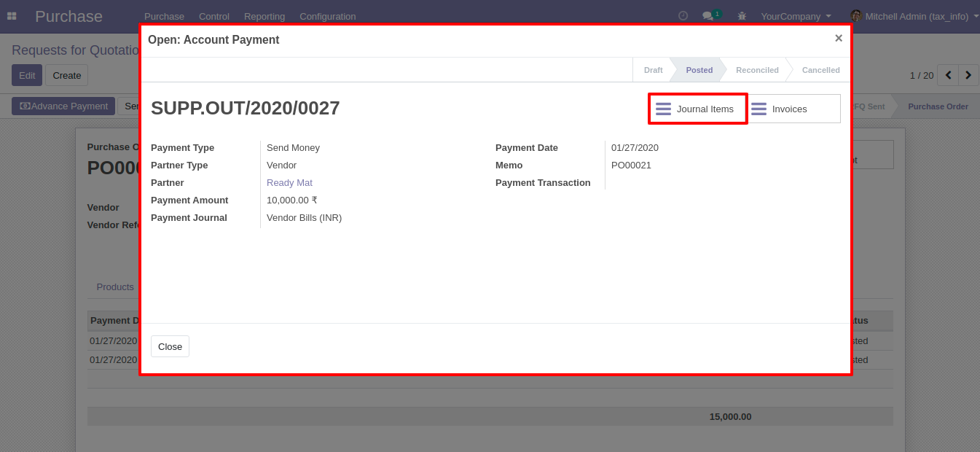
Task: Select the Draft status stage
Action: tap(653, 70)
